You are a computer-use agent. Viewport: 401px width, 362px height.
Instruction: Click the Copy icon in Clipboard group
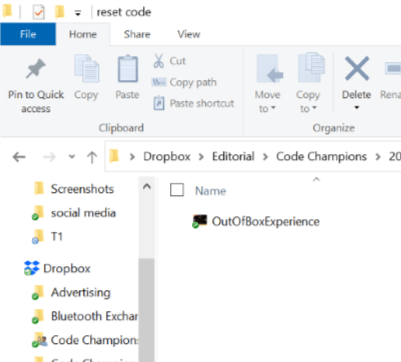[x=86, y=69]
